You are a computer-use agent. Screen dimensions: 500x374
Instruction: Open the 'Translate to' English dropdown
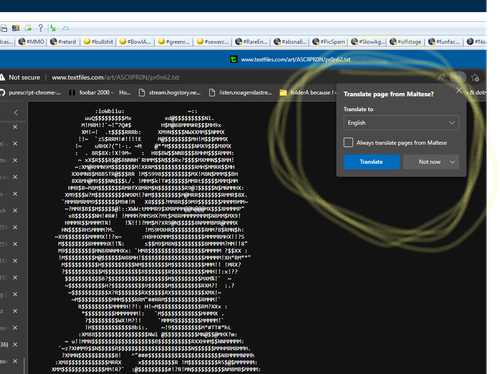[x=401, y=123]
